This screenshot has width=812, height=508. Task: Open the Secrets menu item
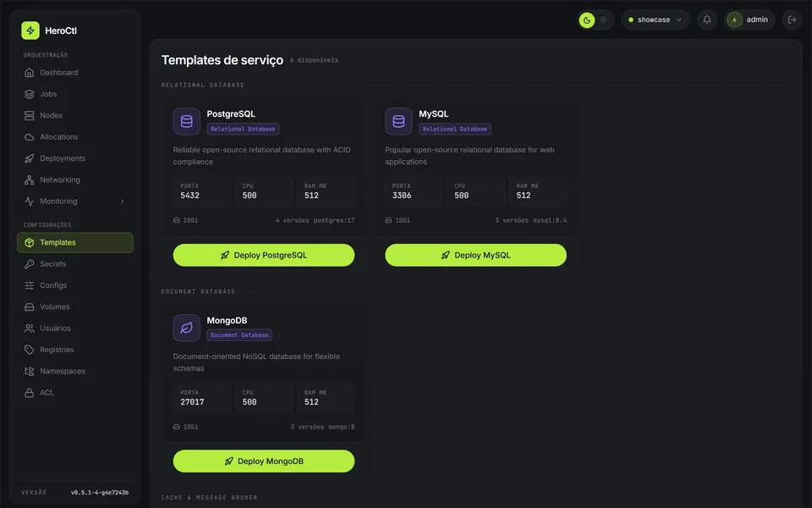pyautogui.click(x=75, y=264)
